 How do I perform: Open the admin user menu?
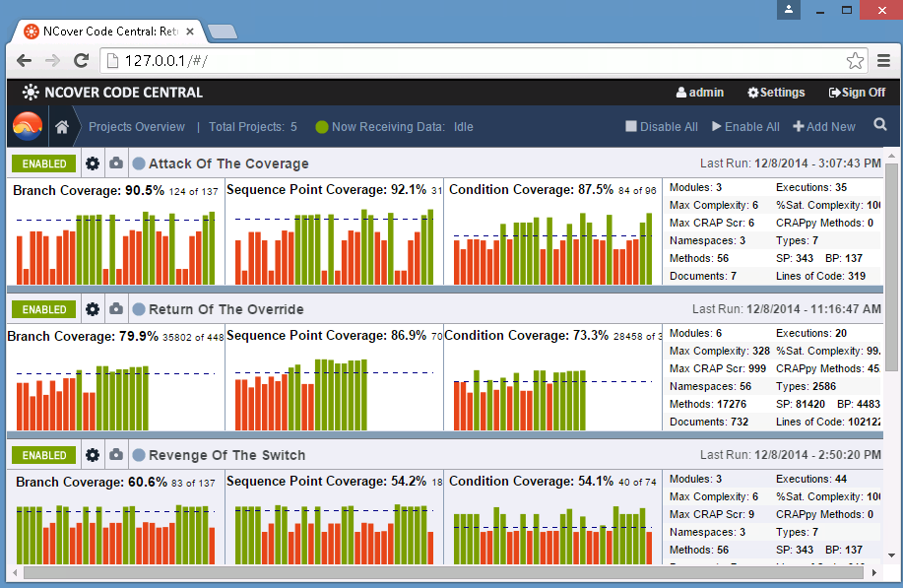pos(700,93)
